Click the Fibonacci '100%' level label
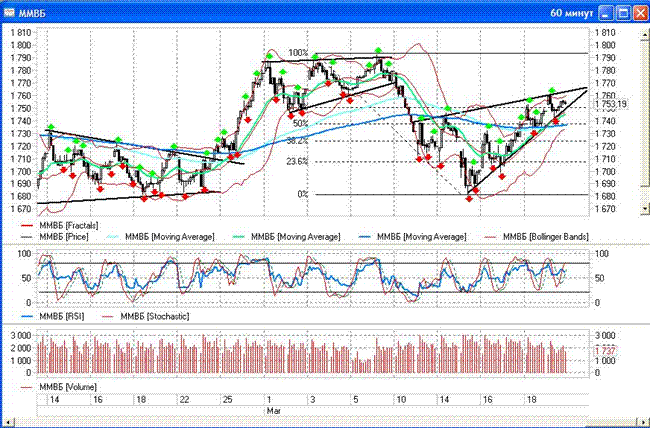Image resolution: width=650 pixels, height=428 pixels. [x=298, y=53]
